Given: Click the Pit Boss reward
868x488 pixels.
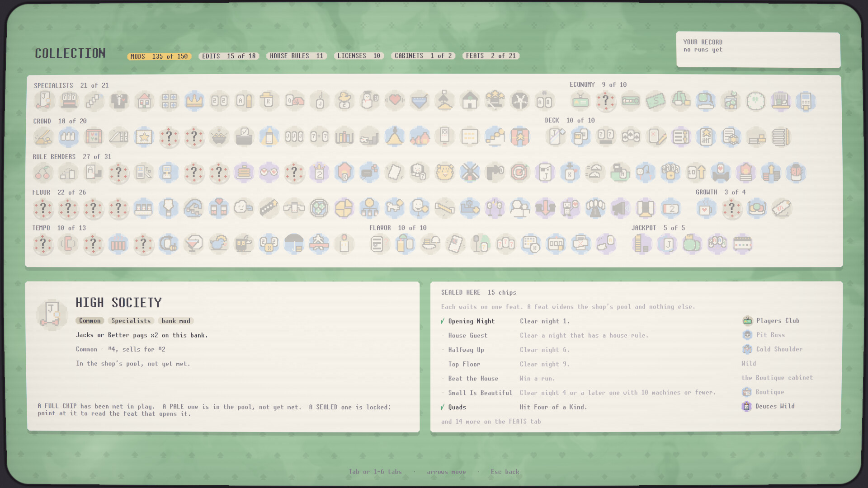Looking at the screenshot, I should click(764, 335).
